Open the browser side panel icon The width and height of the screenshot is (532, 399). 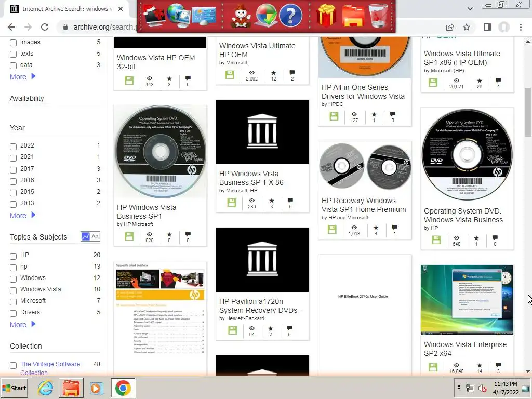click(487, 27)
